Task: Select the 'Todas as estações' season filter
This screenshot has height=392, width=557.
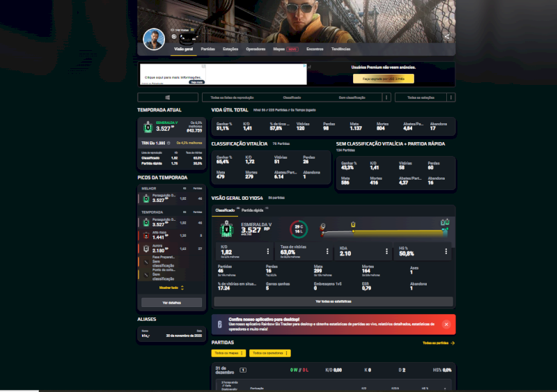Action: point(421,97)
